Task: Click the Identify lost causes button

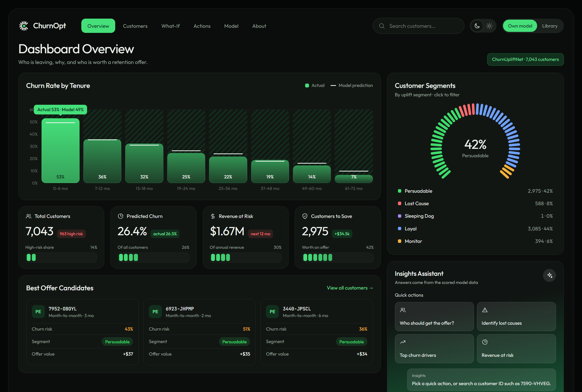Action: [x=516, y=316]
